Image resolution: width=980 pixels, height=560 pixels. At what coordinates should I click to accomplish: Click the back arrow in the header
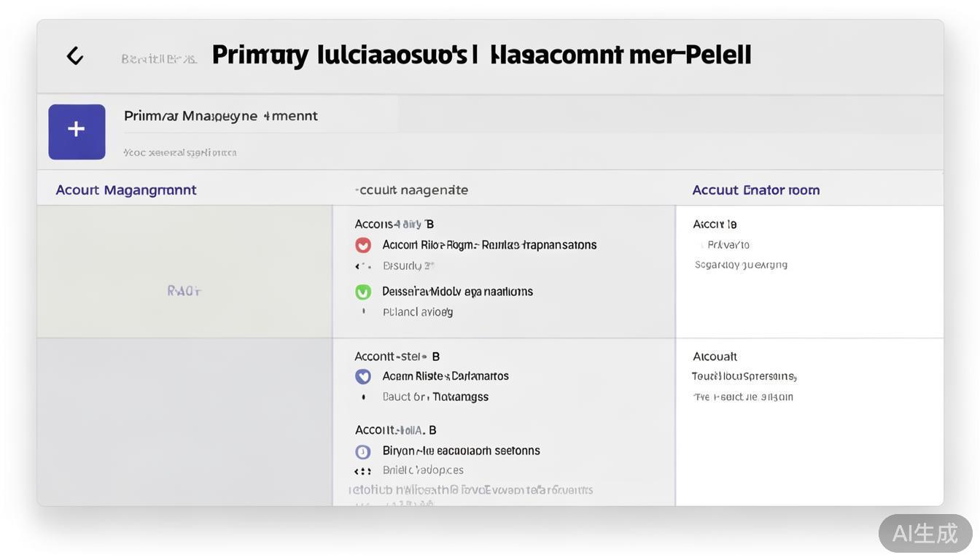[x=74, y=56]
